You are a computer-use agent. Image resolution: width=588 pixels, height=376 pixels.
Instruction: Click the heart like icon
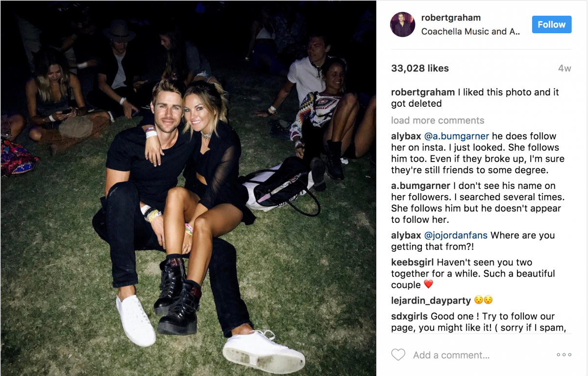point(398,355)
